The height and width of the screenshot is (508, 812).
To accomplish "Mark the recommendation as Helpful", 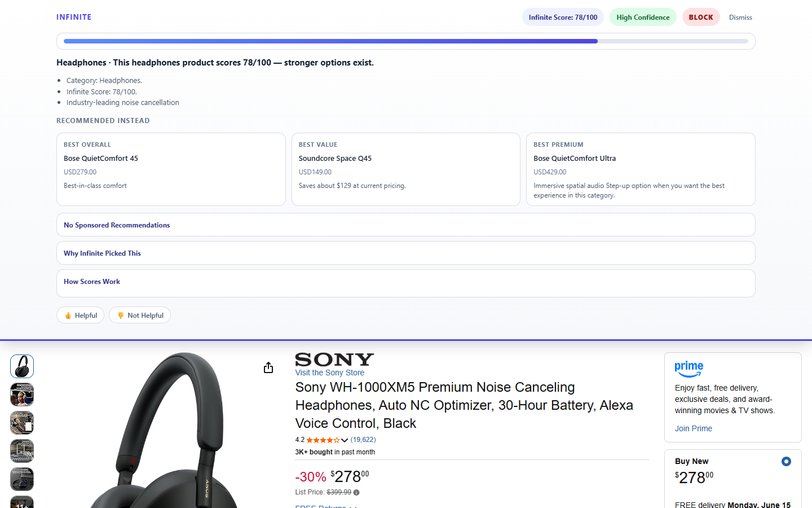I will click(80, 315).
